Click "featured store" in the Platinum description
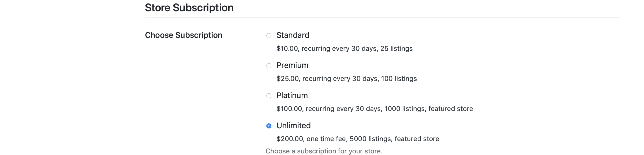Viewport: 644px width, 155px height. click(451, 109)
